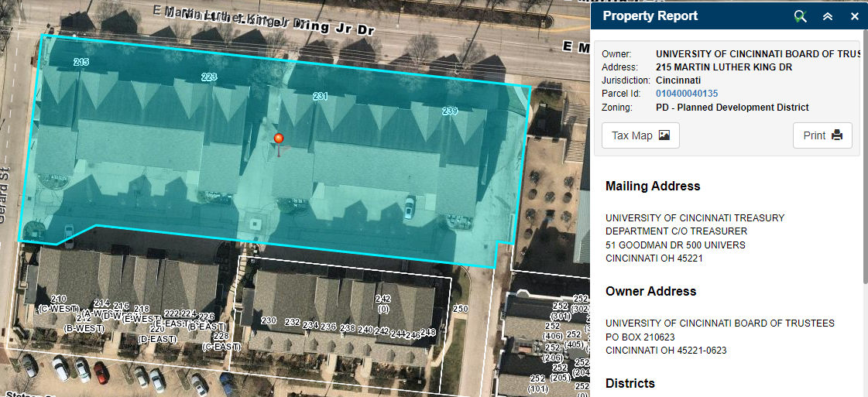The width and height of the screenshot is (868, 397).
Task: Click PO BOX 210623 line
Action: (x=640, y=337)
